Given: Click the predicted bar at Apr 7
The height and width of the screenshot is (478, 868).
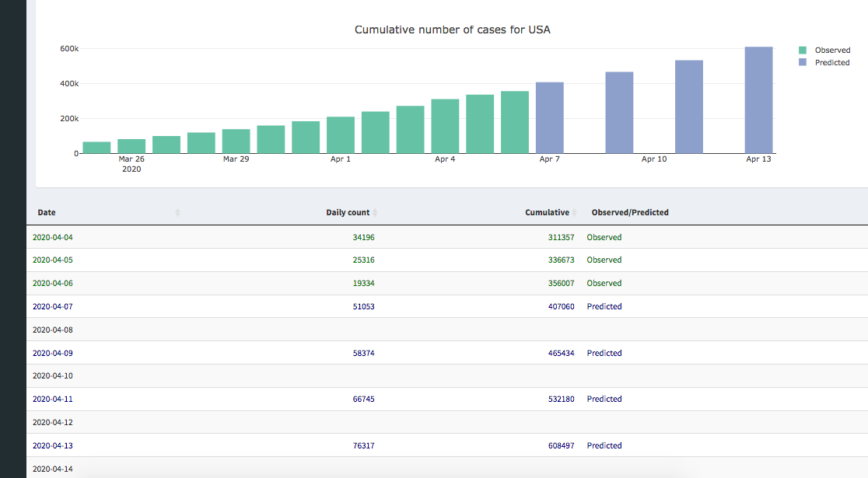Looking at the screenshot, I should [550, 118].
